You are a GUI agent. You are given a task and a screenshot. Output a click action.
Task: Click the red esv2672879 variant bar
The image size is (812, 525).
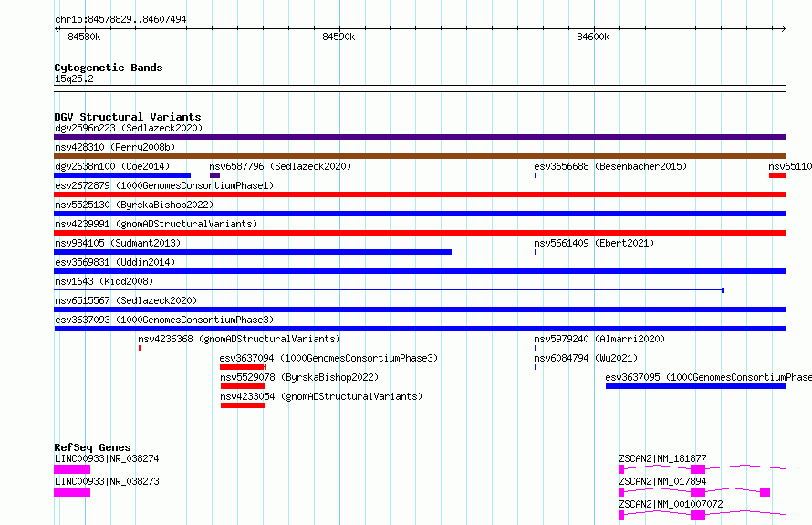coord(420,194)
